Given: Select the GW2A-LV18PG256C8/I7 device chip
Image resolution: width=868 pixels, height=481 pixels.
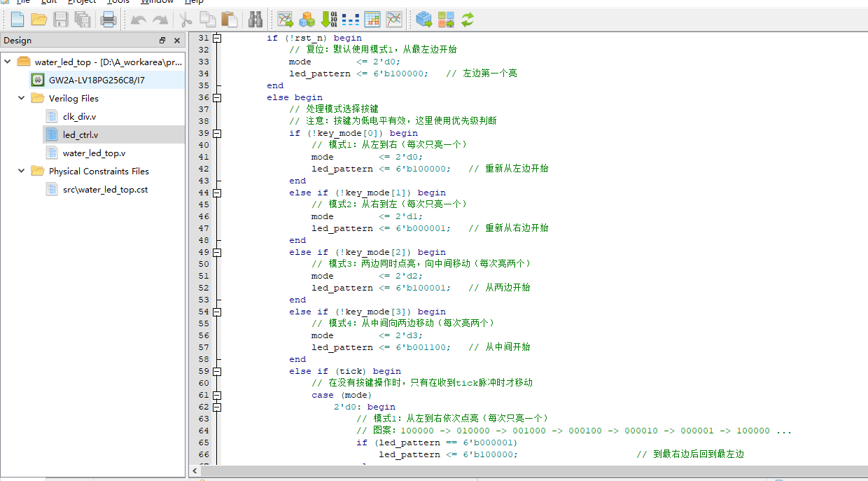Looking at the screenshot, I should [97, 80].
